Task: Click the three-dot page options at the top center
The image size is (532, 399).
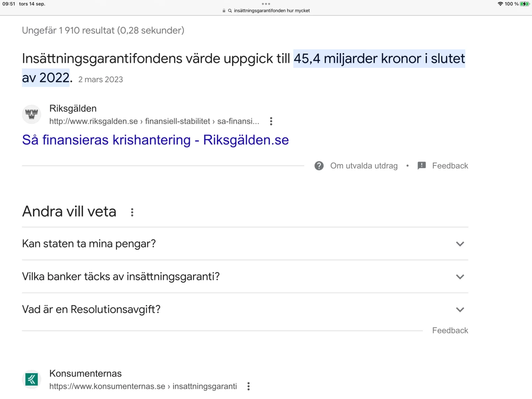Action: point(266,4)
